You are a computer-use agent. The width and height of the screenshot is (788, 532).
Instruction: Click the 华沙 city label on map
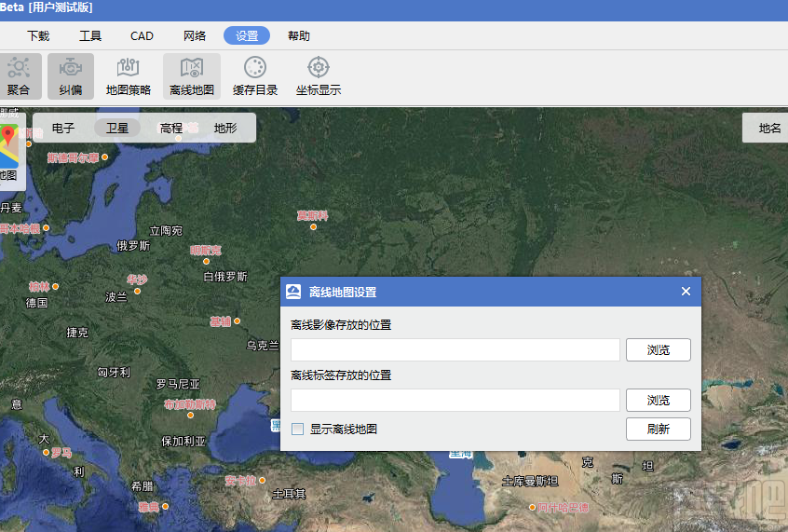click(x=137, y=280)
